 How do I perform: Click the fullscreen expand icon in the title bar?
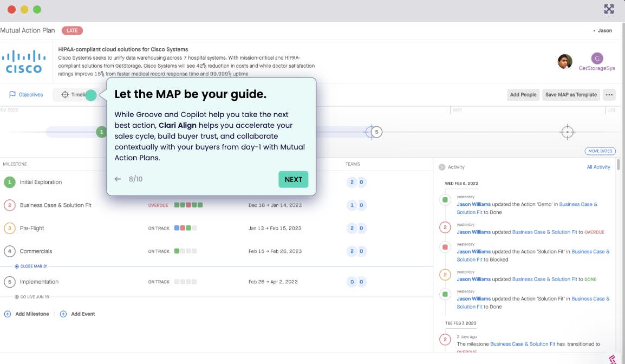(609, 9)
